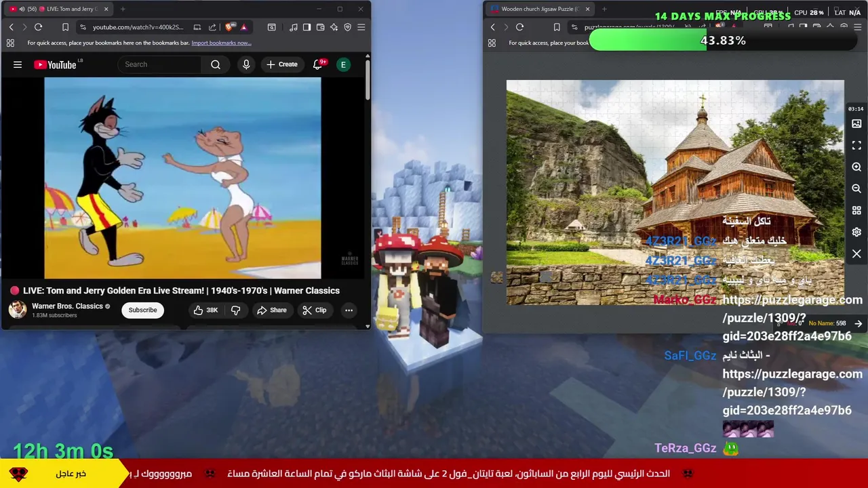
Task: Open a new tab in the YouTube window
Action: (123, 9)
